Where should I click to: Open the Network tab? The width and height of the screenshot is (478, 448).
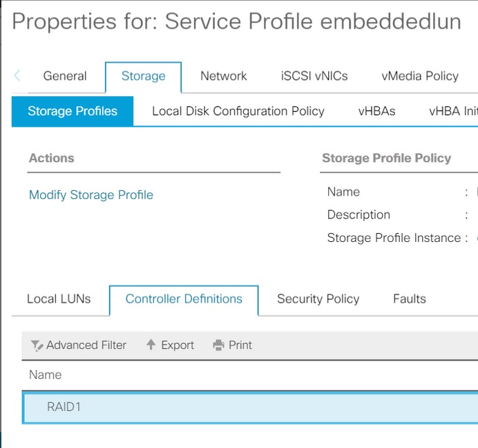coord(223,76)
